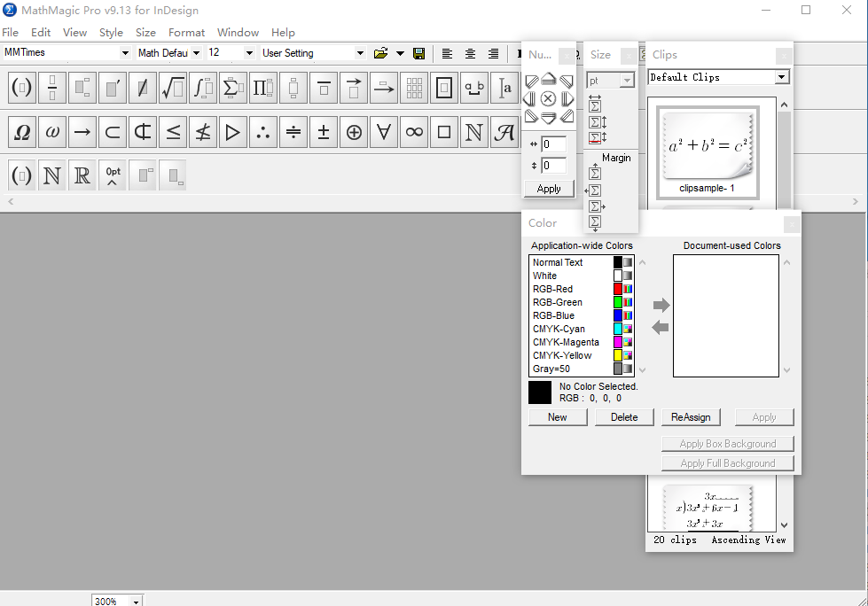Open the less-than-or-equal relation palette
Image resolution: width=868 pixels, height=606 pixels.
[173, 132]
